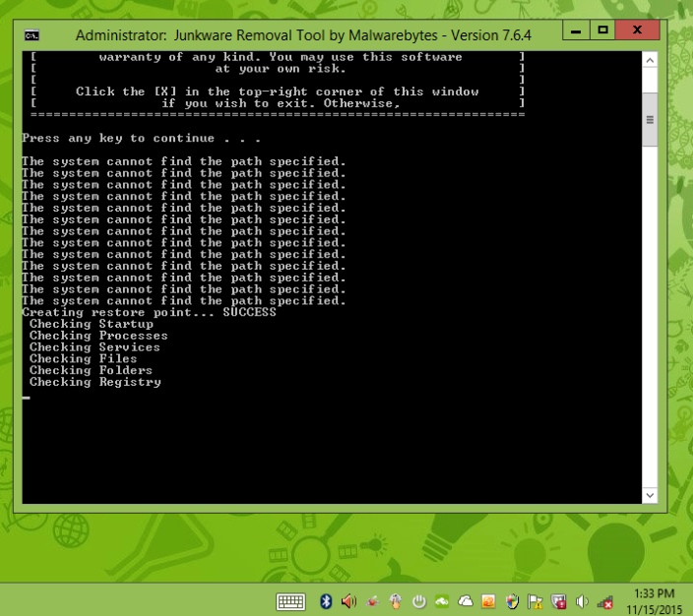693x616 pixels.
Task: Open the white OneDrive cloud tray icon
Action: (x=466, y=601)
